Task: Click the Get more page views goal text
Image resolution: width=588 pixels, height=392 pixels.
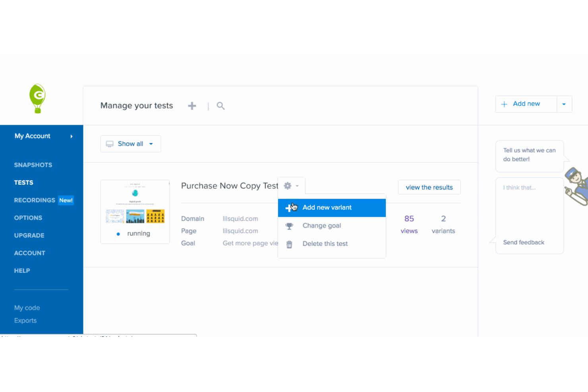Action: (250, 243)
